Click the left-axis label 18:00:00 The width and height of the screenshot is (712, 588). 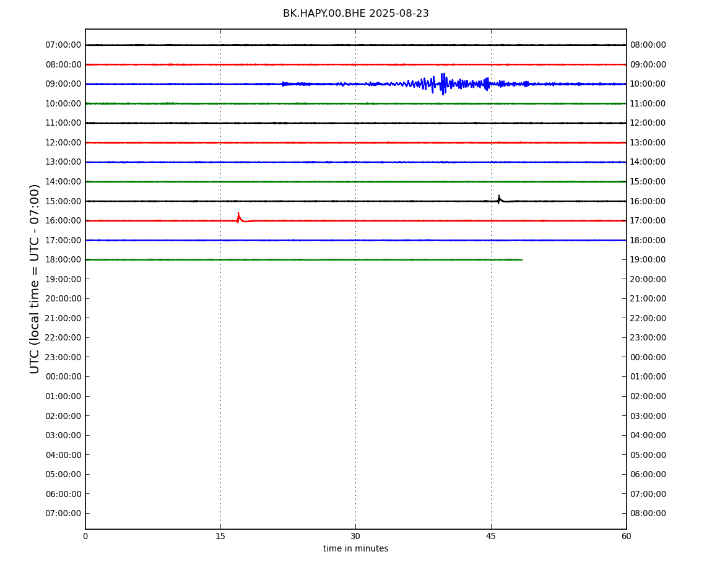coord(64,260)
